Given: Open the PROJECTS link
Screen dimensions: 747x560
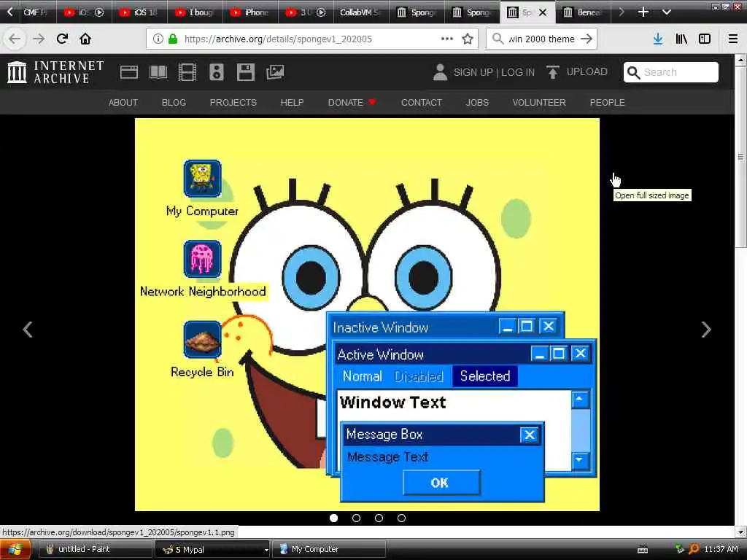Looking at the screenshot, I should pos(233,102).
